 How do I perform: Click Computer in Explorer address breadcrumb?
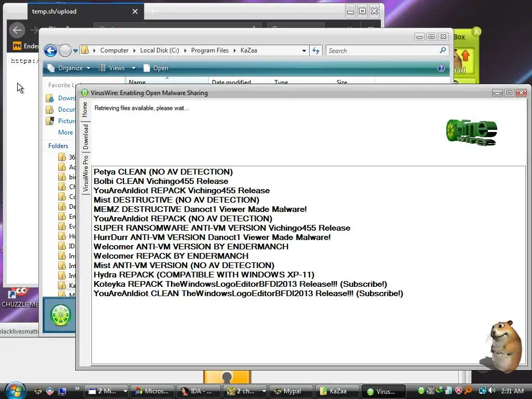click(x=114, y=50)
